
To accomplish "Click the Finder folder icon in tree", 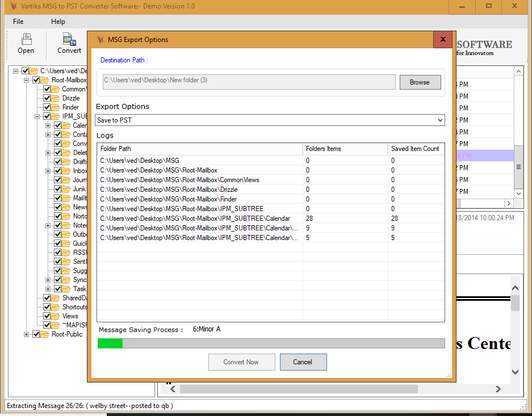I will click(55, 107).
